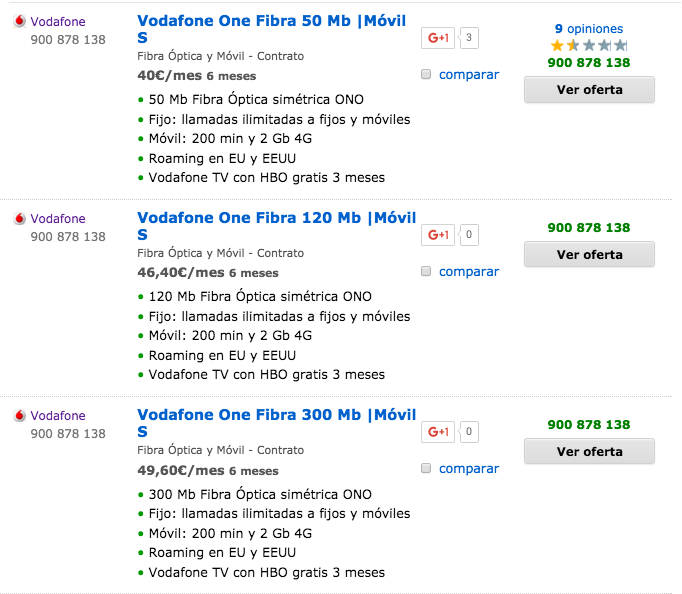Click G+1 button for Fibra 300 Mb
The height and width of the screenshot is (594, 682).
[x=437, y=432]
